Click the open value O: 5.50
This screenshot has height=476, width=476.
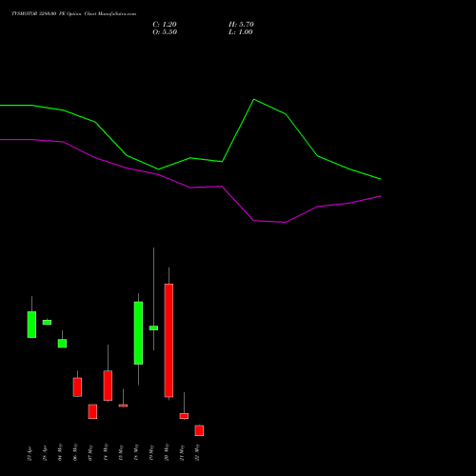[165, 32]
